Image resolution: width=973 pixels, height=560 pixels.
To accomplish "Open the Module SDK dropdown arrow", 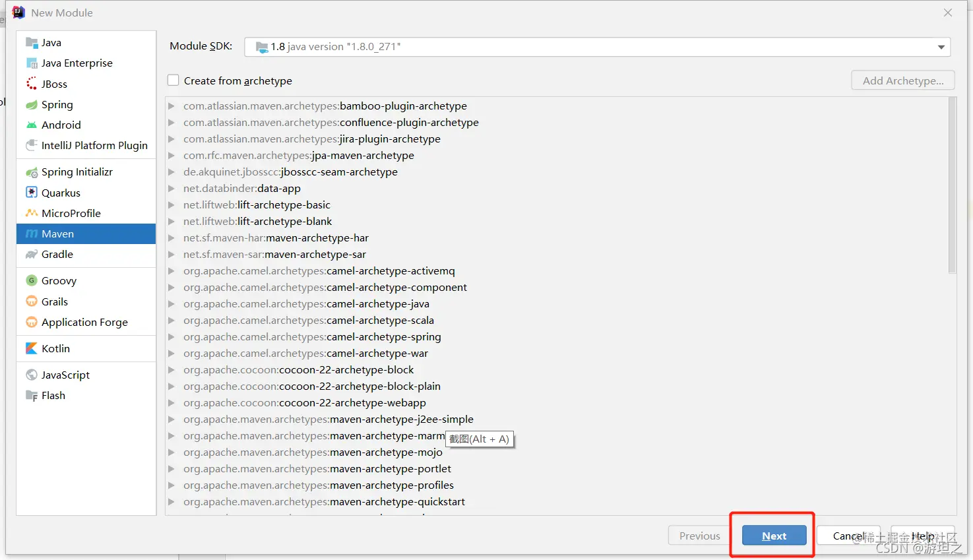I will pos(941,47).
